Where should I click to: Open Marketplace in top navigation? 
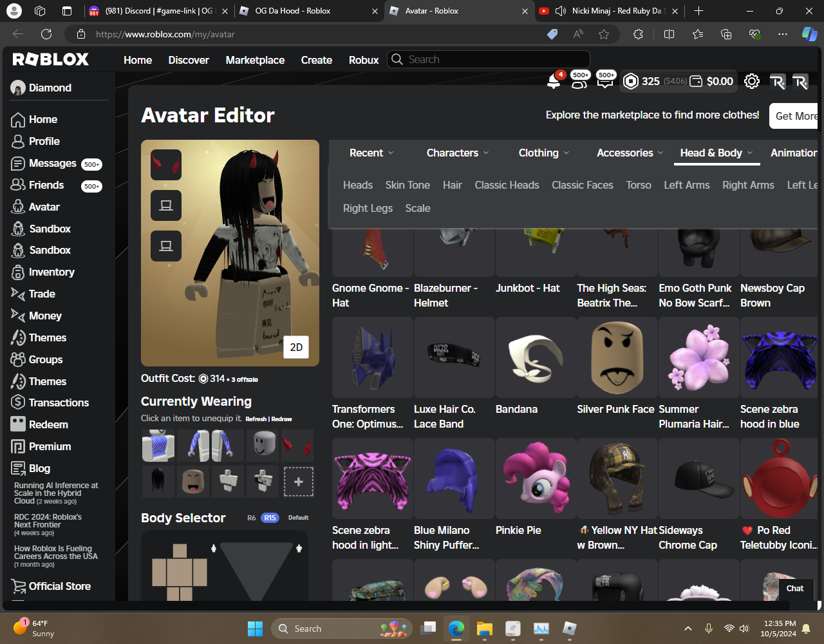(255, 60)
